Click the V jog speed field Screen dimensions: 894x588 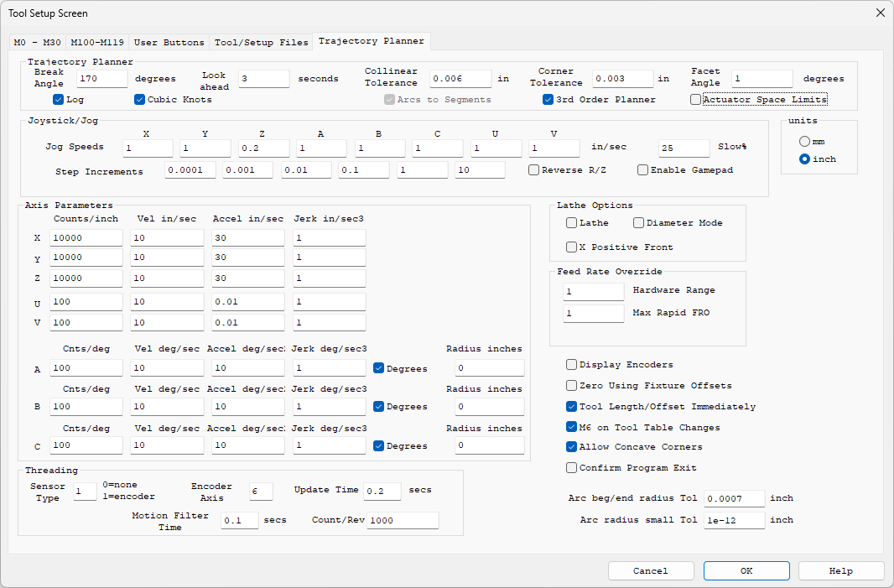click(x=554, y=148)
